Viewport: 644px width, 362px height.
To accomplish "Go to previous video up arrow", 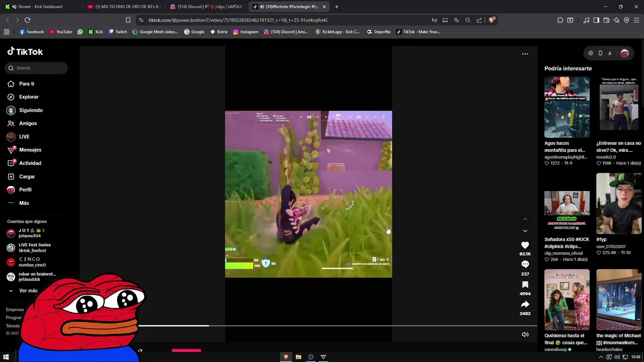I will point(525,219).
